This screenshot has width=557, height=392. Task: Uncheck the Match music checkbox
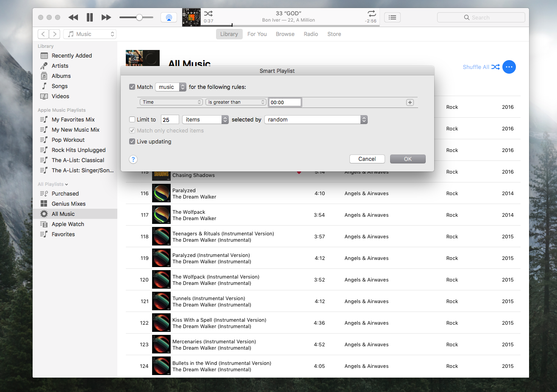coord(132,86)
